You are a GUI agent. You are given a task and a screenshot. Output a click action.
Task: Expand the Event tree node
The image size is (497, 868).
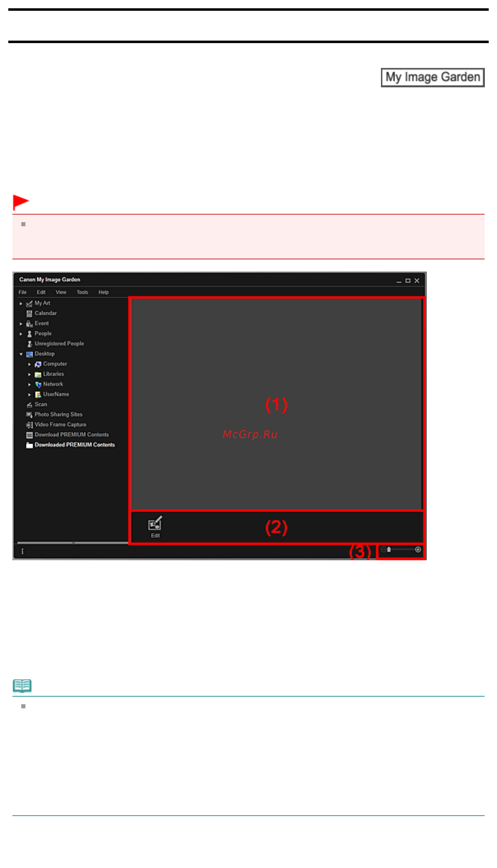coord(21,323)
